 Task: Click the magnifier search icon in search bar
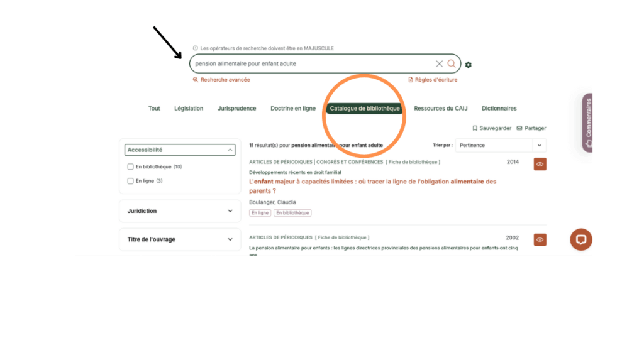(x=452, y=63)
